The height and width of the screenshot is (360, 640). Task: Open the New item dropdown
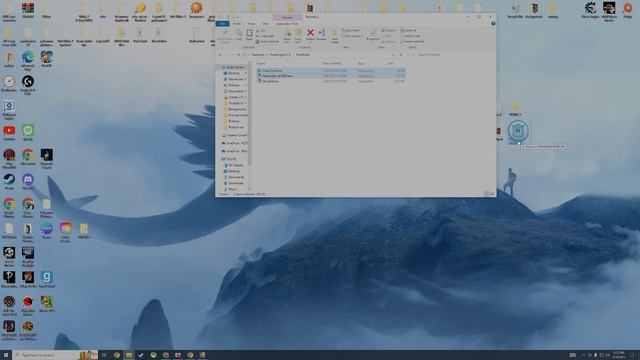351,30
